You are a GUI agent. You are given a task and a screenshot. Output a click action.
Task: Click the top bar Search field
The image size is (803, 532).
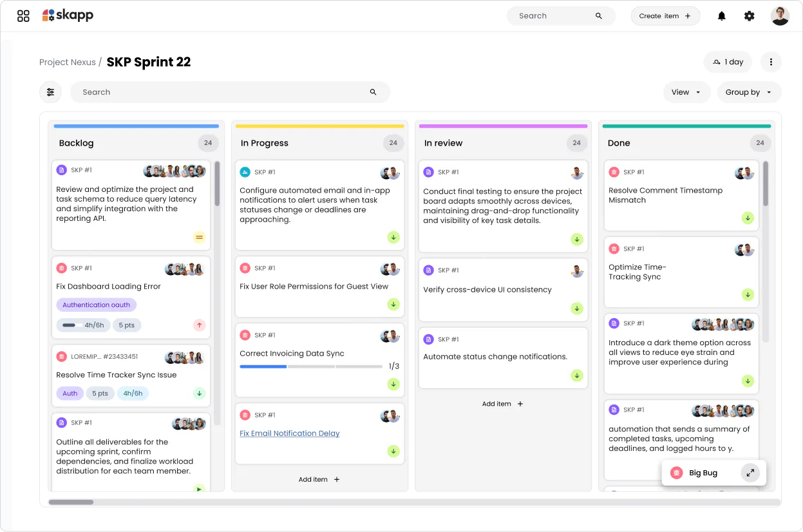[561, 16]
